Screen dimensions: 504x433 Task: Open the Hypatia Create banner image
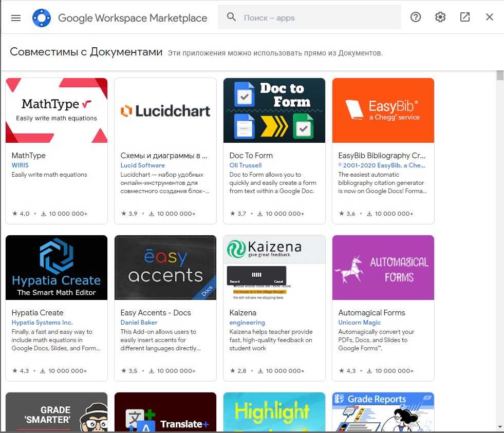coord(57,268)
